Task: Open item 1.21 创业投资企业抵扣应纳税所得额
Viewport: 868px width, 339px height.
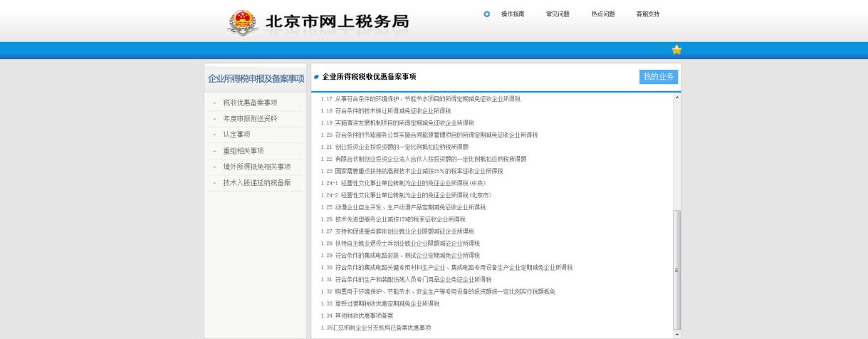Action: tap(394, 147)
